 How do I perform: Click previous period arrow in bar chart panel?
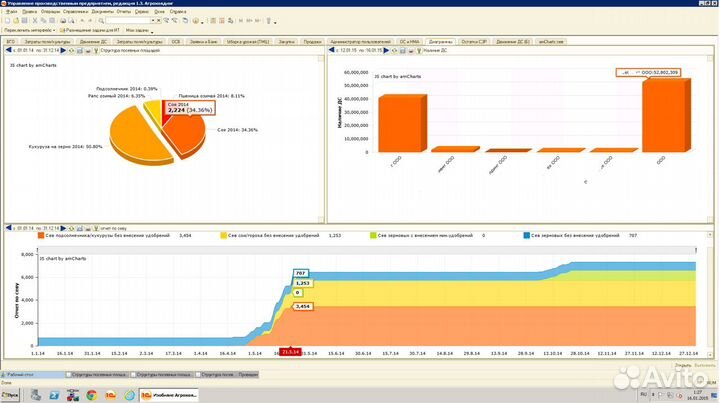pyautogui.click(x=334, y=49)
